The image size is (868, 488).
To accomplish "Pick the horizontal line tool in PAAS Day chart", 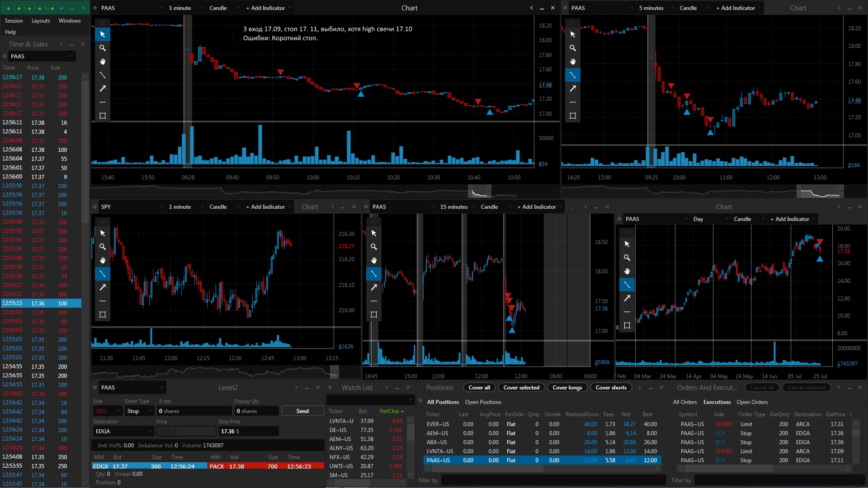I will coord(627,312).
